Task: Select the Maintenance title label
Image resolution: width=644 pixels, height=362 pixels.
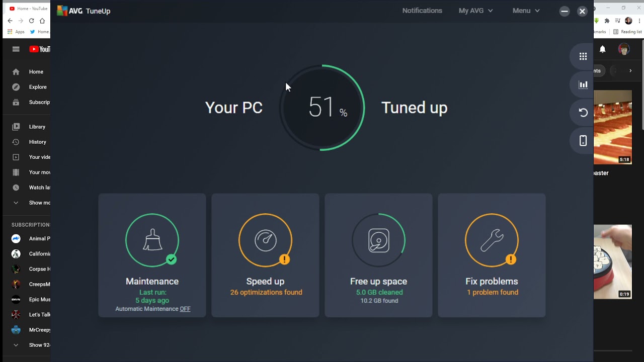Action: (152, 282)
